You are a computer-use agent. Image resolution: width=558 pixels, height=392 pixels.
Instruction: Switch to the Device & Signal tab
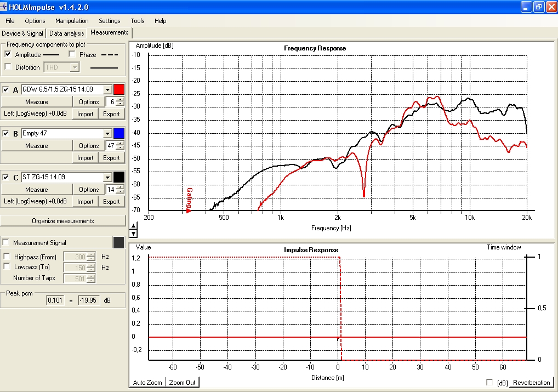coord(22,33)
